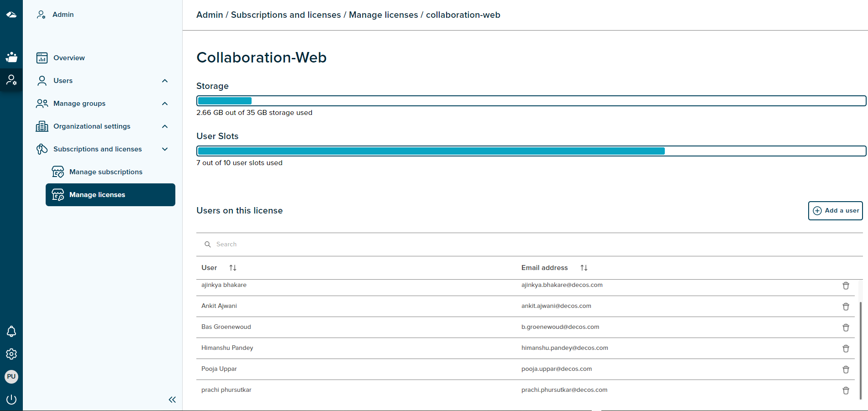This screenshot has width=868, height=411.
Task: Collapse the Users section in the sidebar
Action: point(165,80)
